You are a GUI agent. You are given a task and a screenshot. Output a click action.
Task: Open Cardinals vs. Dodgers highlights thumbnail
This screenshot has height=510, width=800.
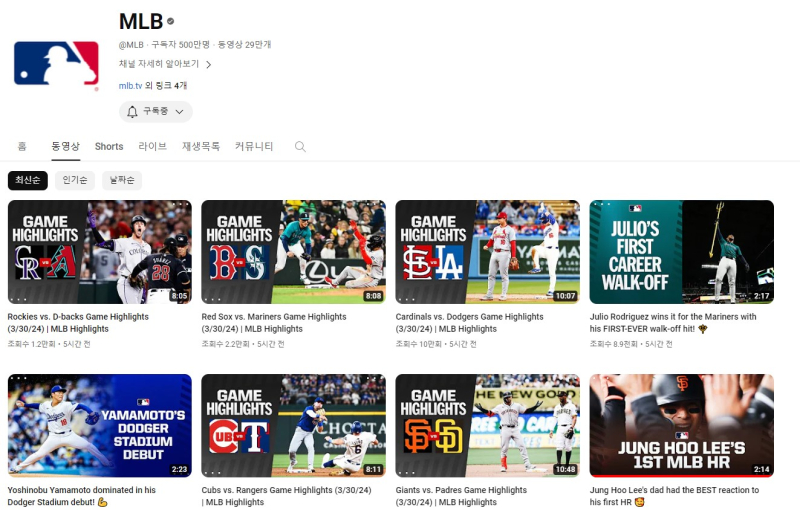[x=487, y=252]
